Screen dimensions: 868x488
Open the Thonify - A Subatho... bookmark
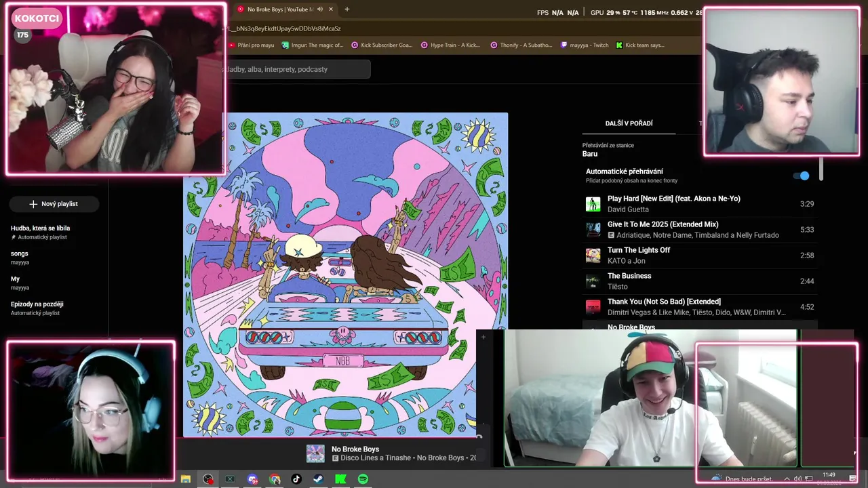521,45
